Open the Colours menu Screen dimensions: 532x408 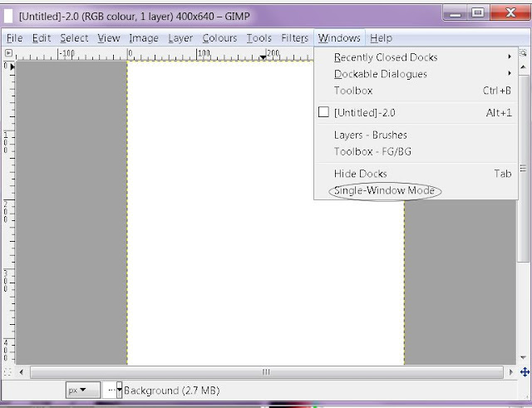tap(219, 38)
